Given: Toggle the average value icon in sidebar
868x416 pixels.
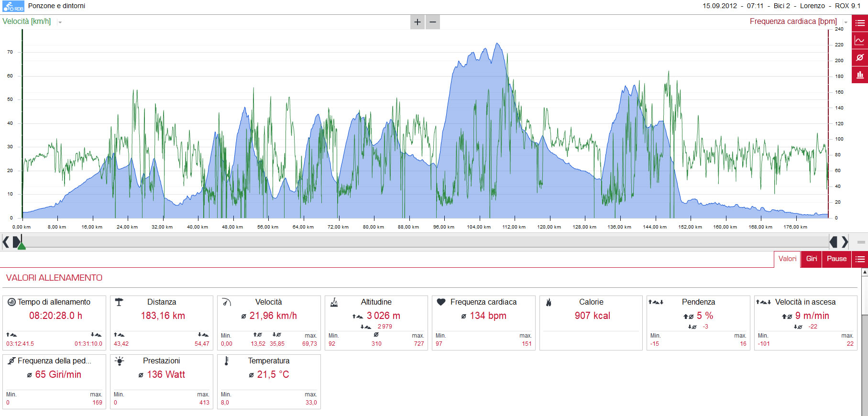Looking at the screenshot, I should pos(860,57).
